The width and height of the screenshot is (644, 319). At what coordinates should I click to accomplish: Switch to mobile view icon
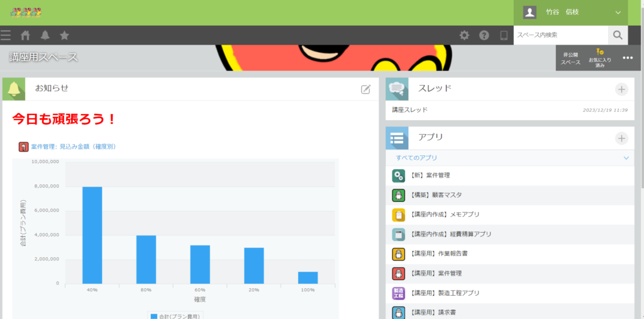pos(504,35)
